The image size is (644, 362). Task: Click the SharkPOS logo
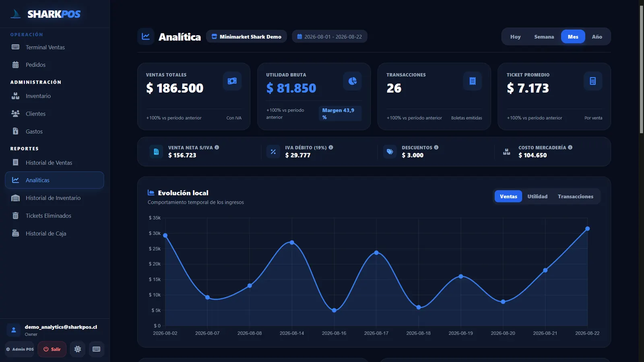tap(45, 14)
